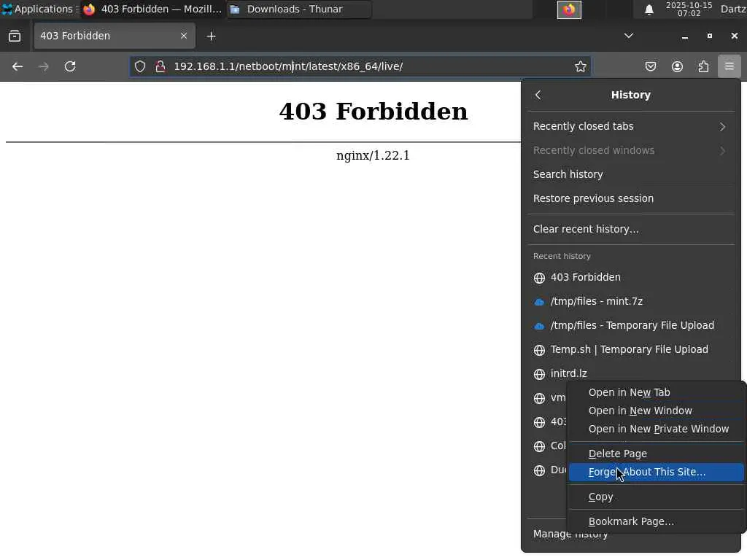Open 403 Forbidden history entry
747x560 pixels.
(631, 277)
